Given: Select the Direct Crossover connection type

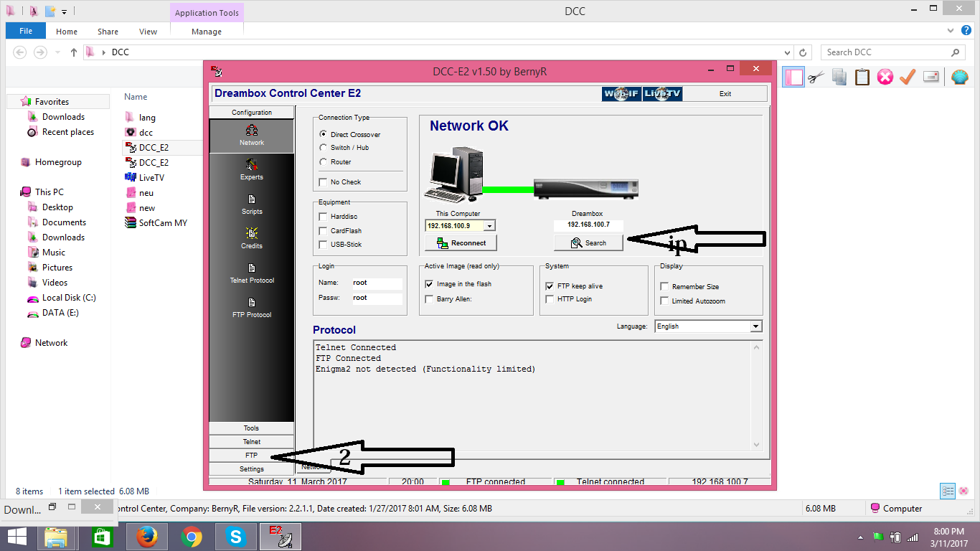Looking at the screenshot, I should click(x=324, y=134).
